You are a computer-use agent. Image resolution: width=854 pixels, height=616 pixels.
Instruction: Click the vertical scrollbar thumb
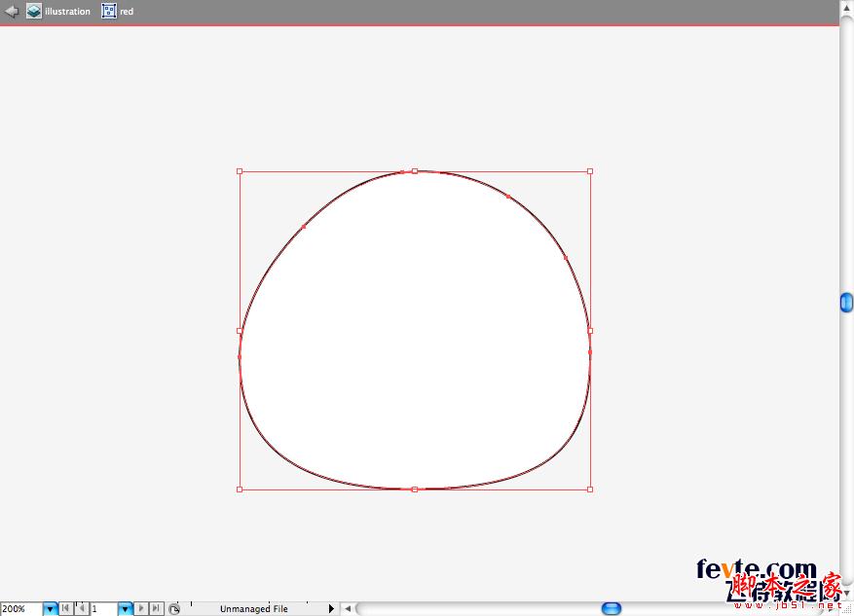[x=846, y=303]
